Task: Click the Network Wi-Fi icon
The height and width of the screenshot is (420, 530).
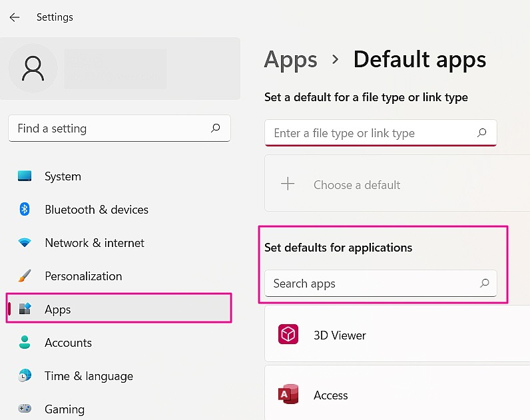Action: 25,243
